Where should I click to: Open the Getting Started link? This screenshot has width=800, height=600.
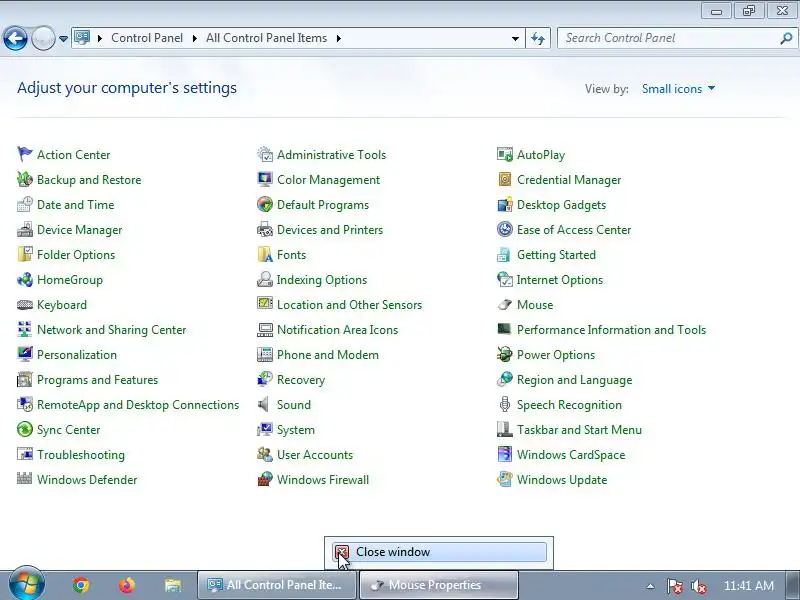[556, 255]
